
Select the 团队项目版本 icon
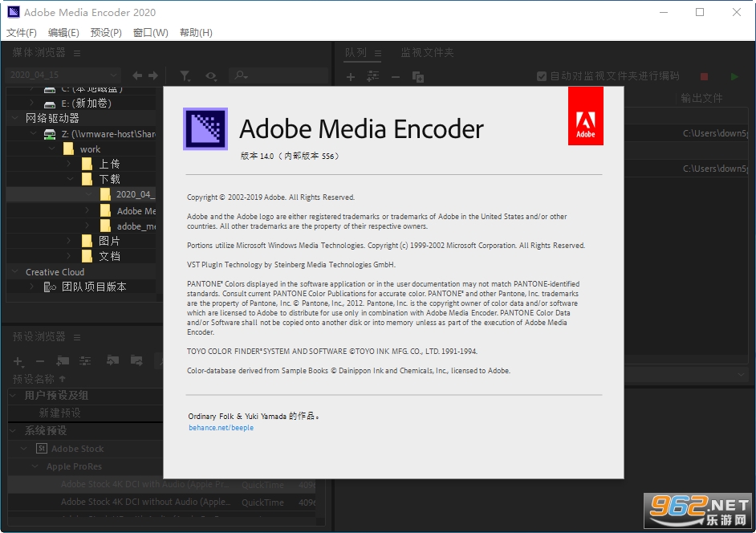[50, 287]
